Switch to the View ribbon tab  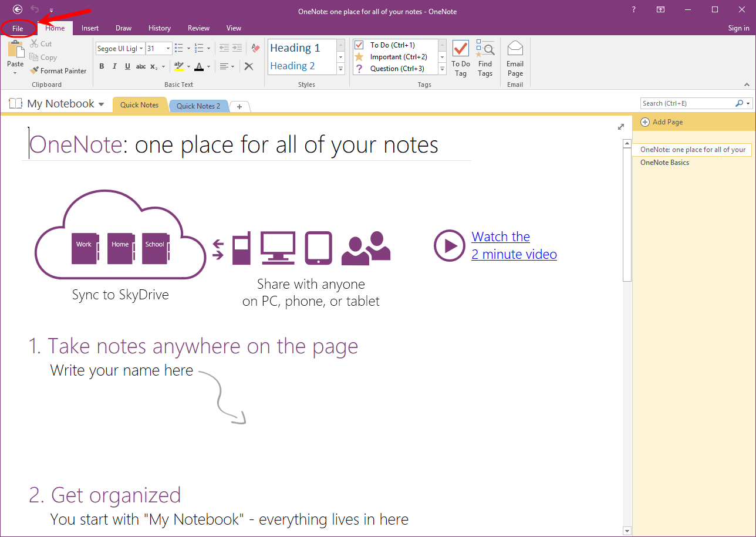(234, 28)
